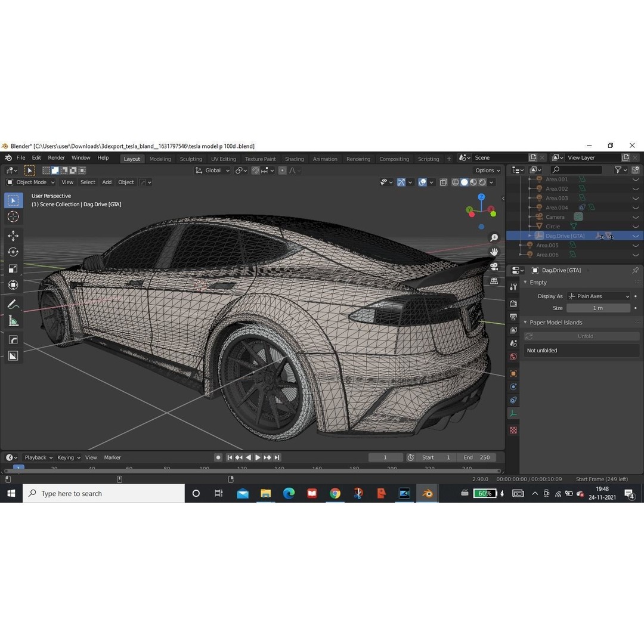Toggle the camera view icon in viewport
The width and height of the screenshot is (644, 644).
[494, 267]
